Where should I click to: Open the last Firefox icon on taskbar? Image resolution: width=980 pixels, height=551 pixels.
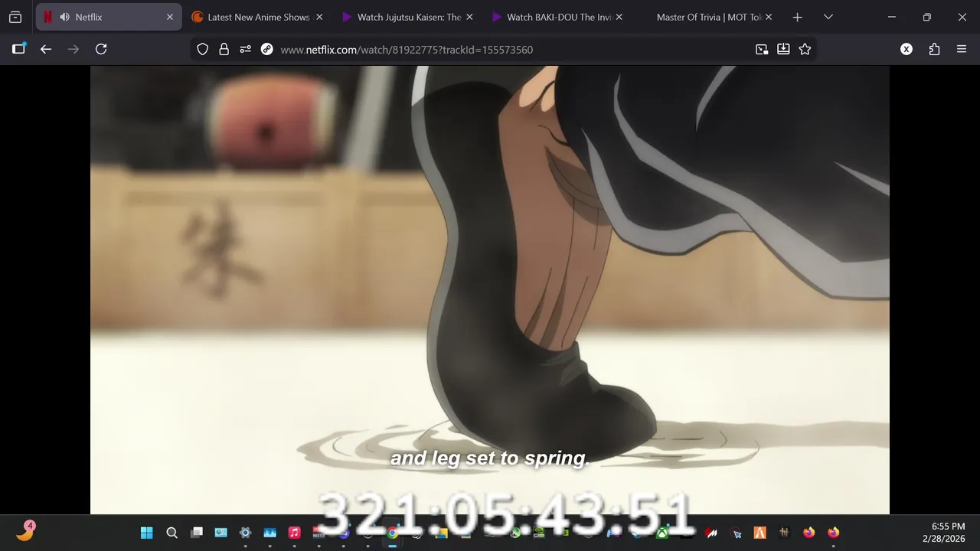click(x=833, y=533)
